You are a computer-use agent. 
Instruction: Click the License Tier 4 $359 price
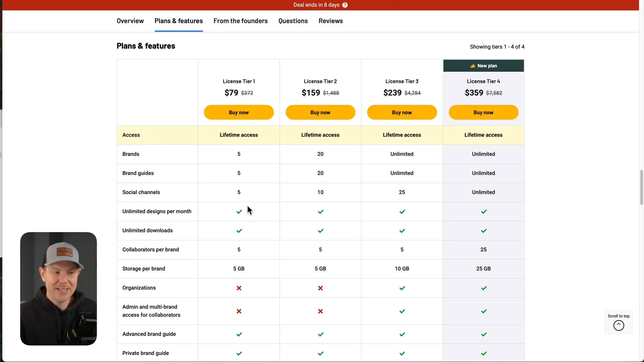(x=474, y=93)
